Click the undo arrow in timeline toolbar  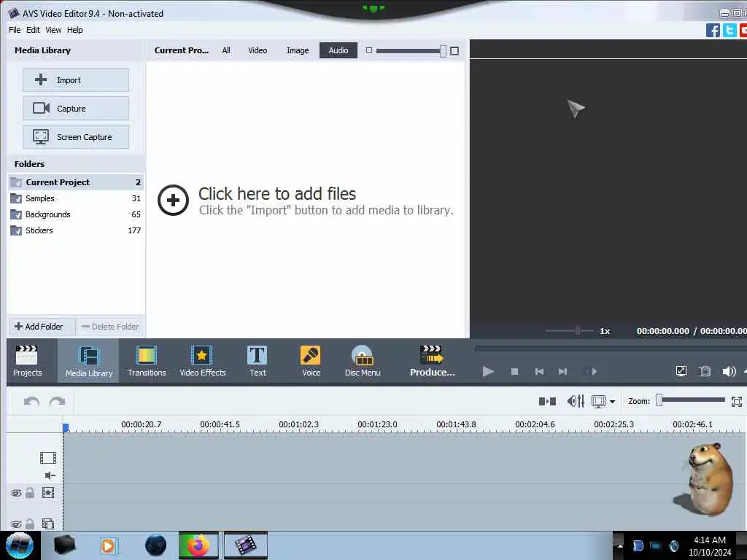pos(31,402)
